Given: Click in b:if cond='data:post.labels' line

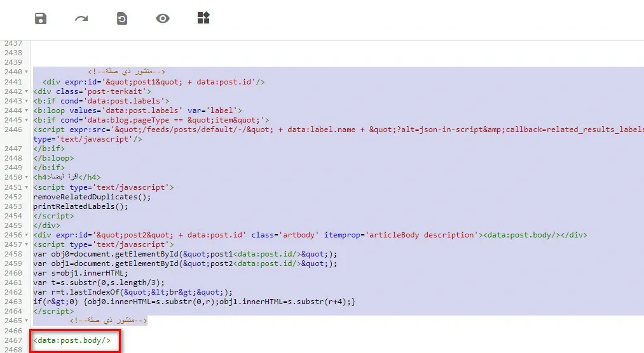Looking at the screenshot, I should tap(101, 101).
